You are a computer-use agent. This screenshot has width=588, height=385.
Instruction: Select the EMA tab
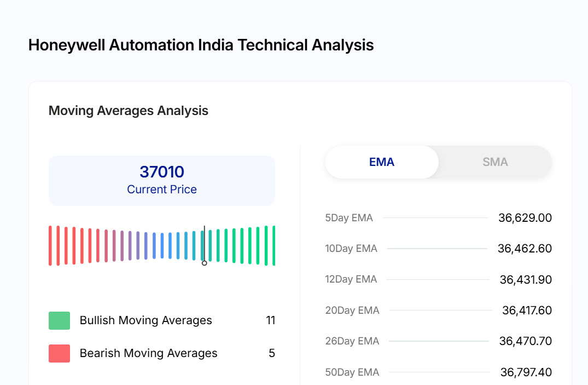click(x=382, y=162)
